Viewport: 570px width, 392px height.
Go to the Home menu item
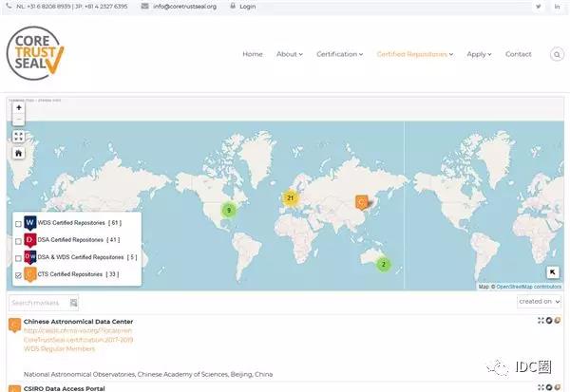click(x=253, y=54)
